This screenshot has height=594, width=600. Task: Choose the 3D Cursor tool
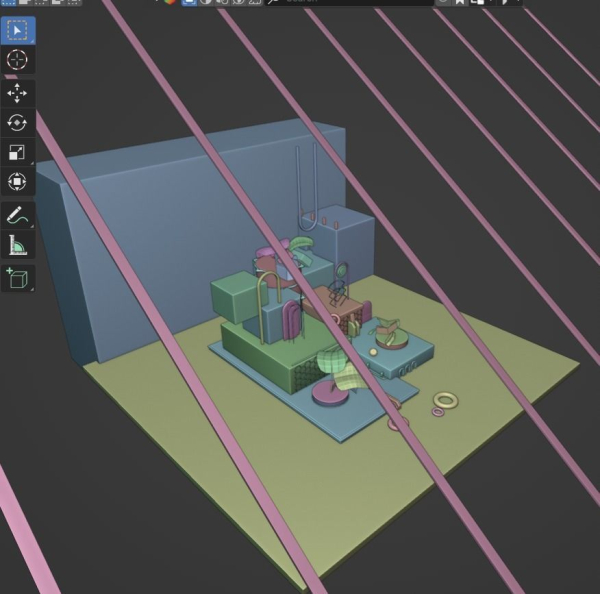[x=18, y=60]
